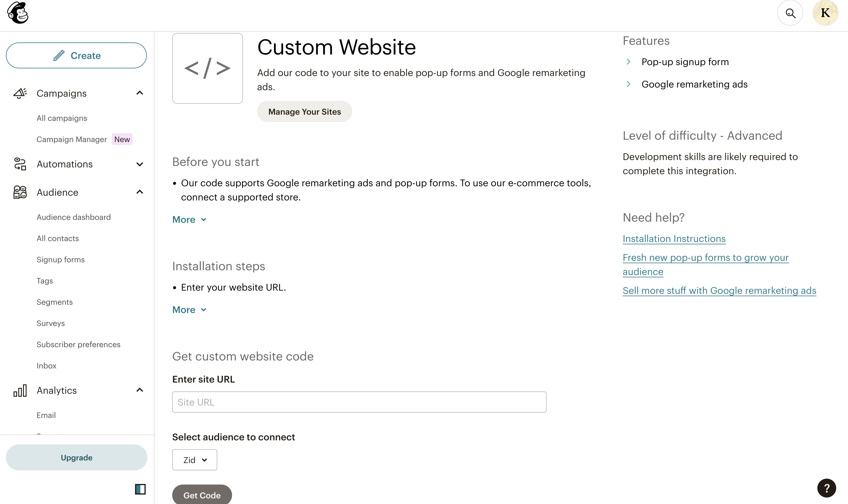This screenshot has height=504, width=848.
Task: Open the Zid audience dropdown
Action: pos(194,459)
